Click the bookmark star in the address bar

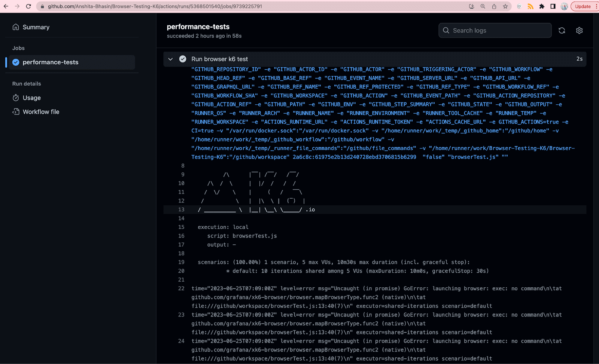tap(506, 6)
